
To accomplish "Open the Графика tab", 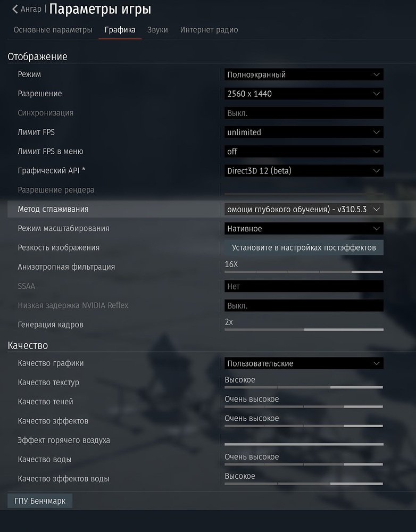I will point(120,30).
